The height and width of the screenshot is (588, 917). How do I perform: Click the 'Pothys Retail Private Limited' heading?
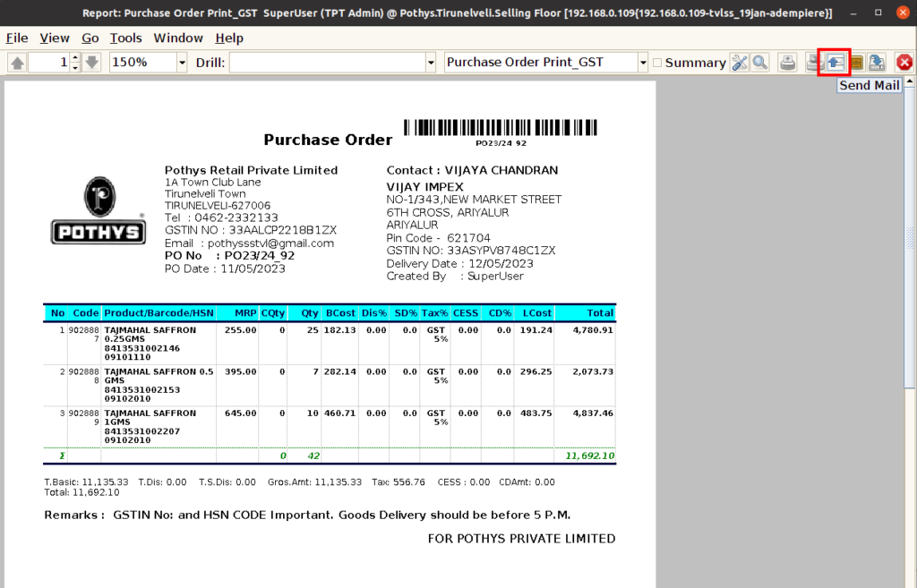pyautogui.click(x=251, y=170)
